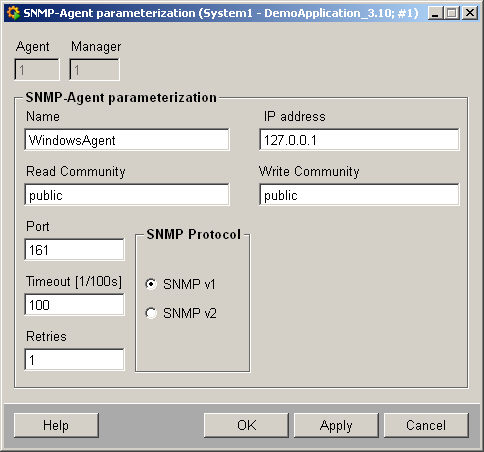Image resolution: width=484 pixels, height=452 pixels.
Task: Click the dialog title bar text
Action: pyautogui.click(x=221, y=13)
